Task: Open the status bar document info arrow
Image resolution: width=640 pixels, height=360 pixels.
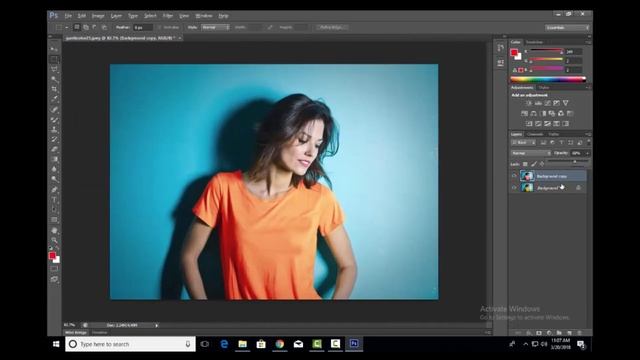Action: pyautogui.click(x=156, y=325)
